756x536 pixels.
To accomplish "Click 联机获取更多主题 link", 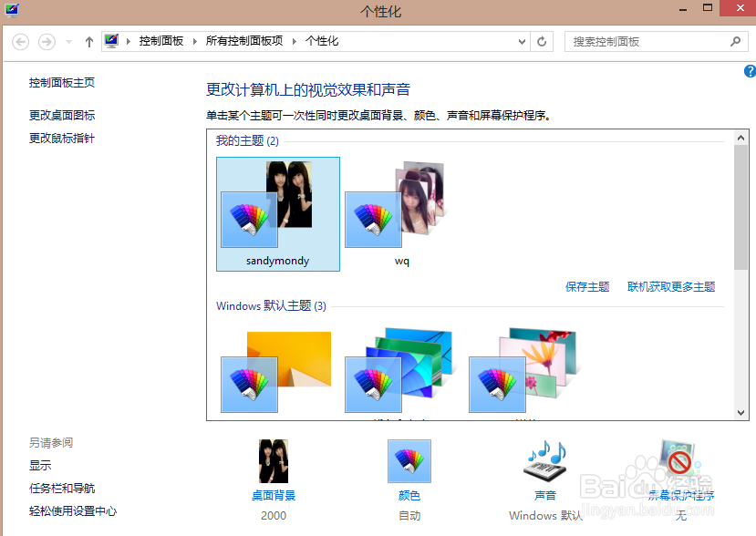I will tap(671, 287).
